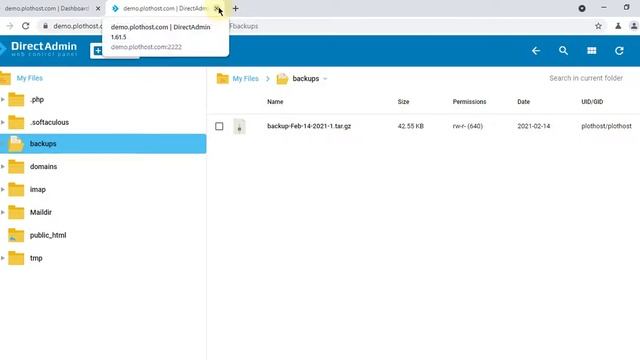Click the My Files root folder icon in sidebar
The width and height of the screenshot is (640, 360).
pos(5,78)
